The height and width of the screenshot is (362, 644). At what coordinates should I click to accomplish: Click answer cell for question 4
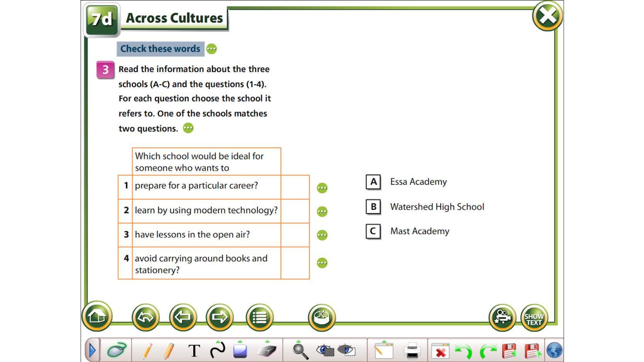coord(295,263)
